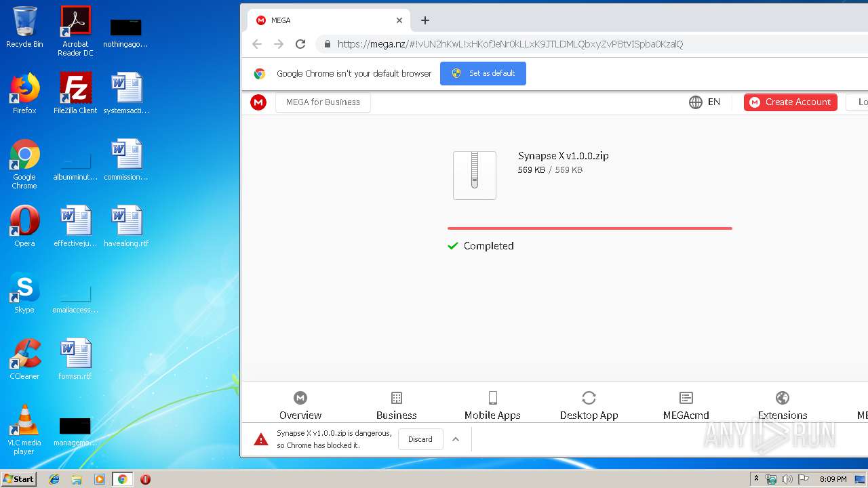Viewport: 868px width, 488px height.
Task: Open the Windows Start menu
Action: pyautogui.click(x=19, y=479)
